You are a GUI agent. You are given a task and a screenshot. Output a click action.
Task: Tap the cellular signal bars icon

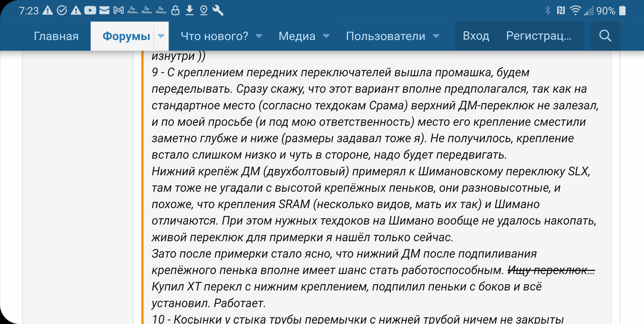coord(589,11)
